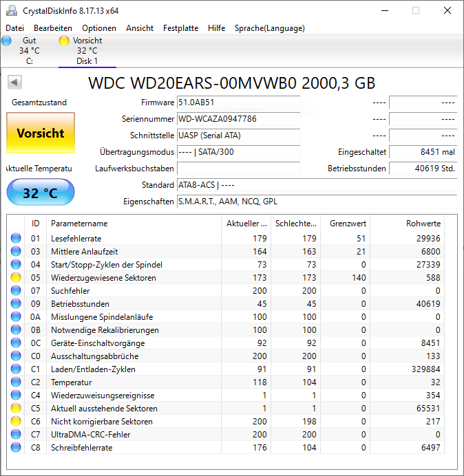The width and height of the screenshot is (464, 476).
Task: Click raw value 65531 in row C5
Action: click(x=428, y=409)
